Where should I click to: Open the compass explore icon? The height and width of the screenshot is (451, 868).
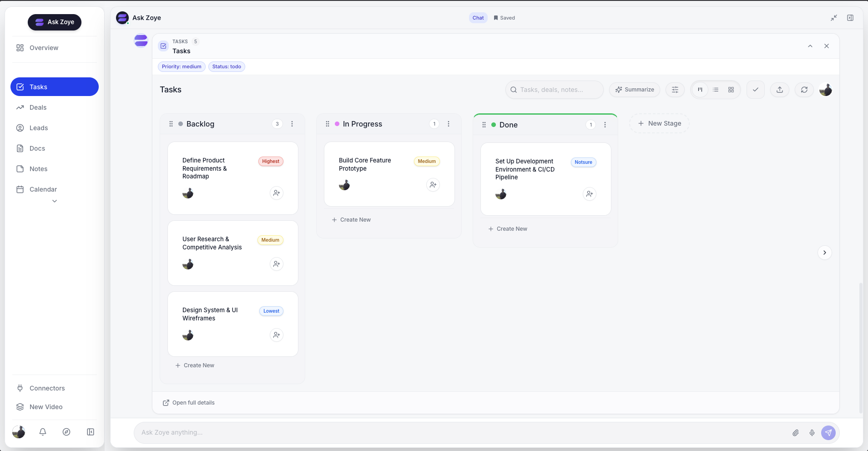[66, 432]
